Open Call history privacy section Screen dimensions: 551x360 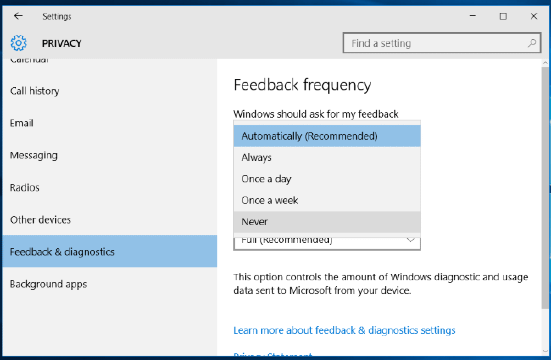(x=110, y=91)
